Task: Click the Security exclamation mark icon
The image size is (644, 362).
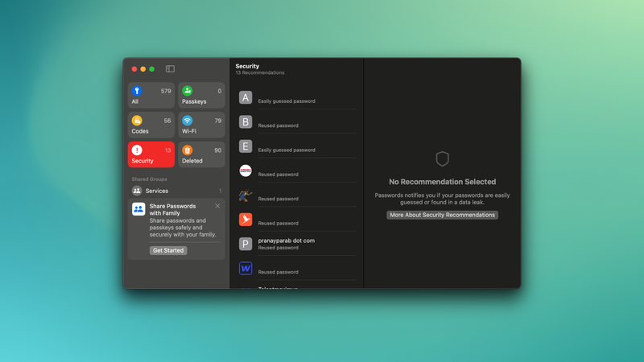Action: [137, 150]
